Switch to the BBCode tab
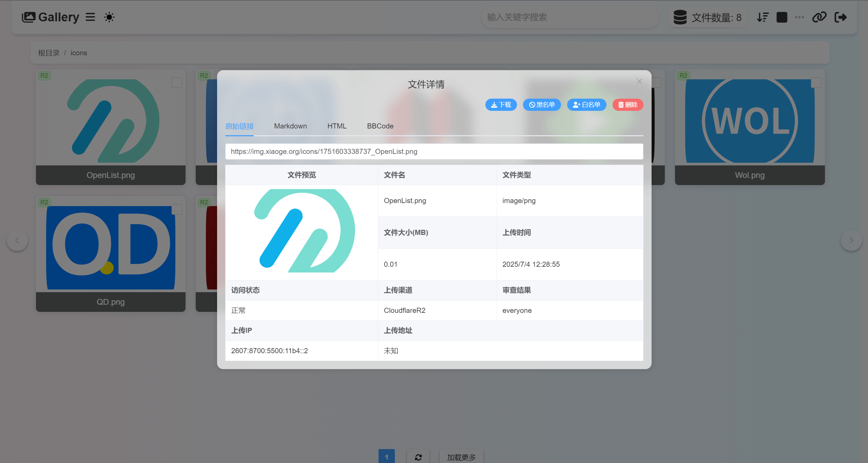 click(380, 126)
